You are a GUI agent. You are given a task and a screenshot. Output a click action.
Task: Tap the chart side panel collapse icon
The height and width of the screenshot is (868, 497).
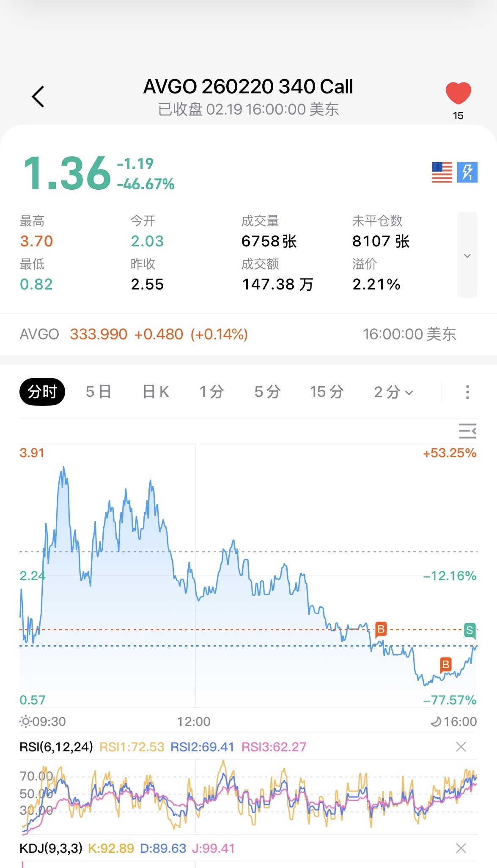coord(467,431)
